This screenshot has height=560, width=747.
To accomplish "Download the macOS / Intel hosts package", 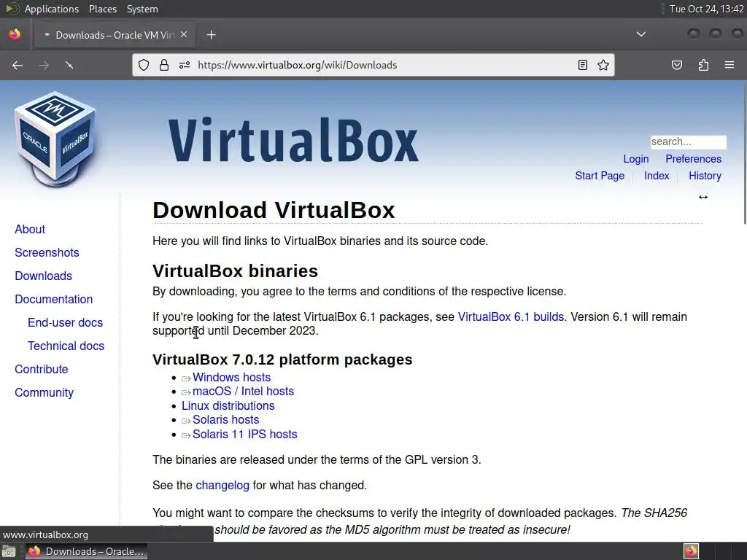I will pyautogui.click(x=243, y=392).
